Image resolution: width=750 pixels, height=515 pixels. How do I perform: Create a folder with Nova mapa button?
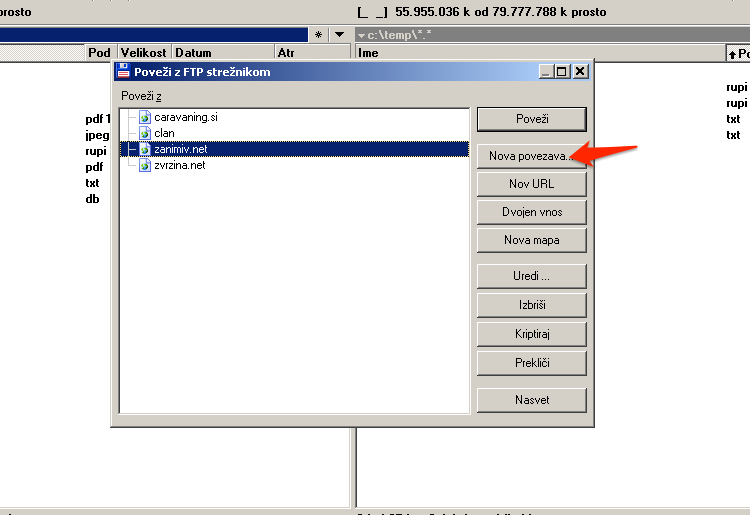click(531, 240)
